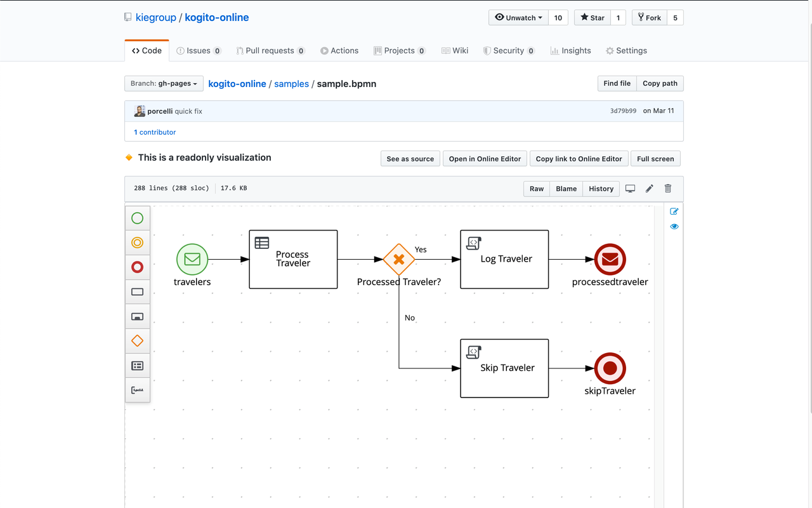This screenshot has height=508, width=812.
Task: Go to the samples folder in path
Action: pos(292,84)
